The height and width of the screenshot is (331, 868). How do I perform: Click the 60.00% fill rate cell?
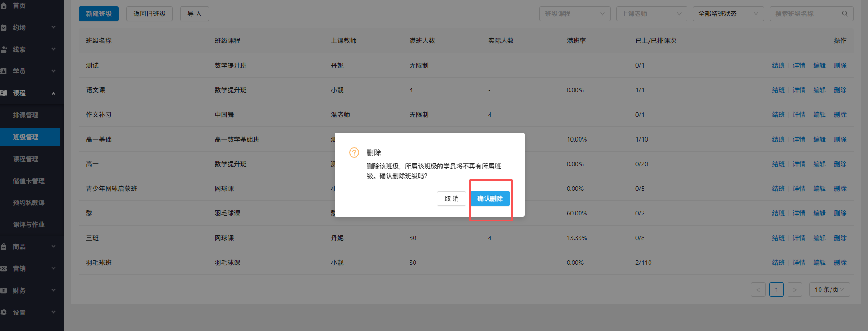point(577,213)
